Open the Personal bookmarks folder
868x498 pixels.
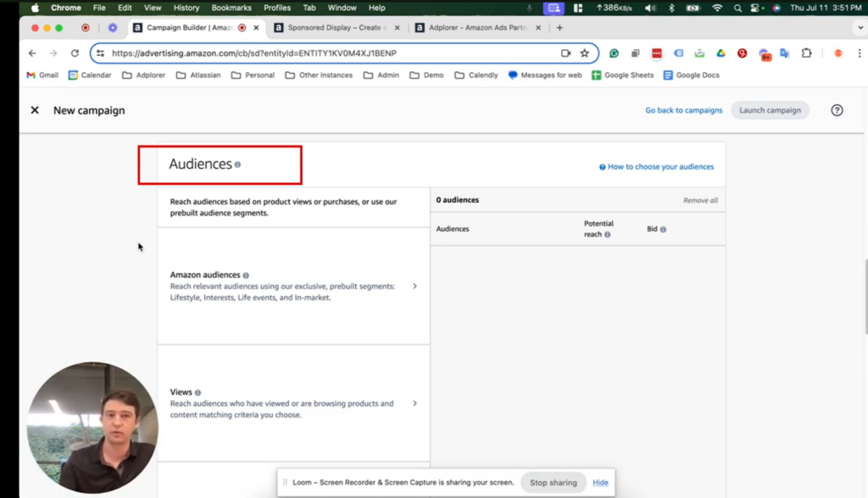point(253,76)
